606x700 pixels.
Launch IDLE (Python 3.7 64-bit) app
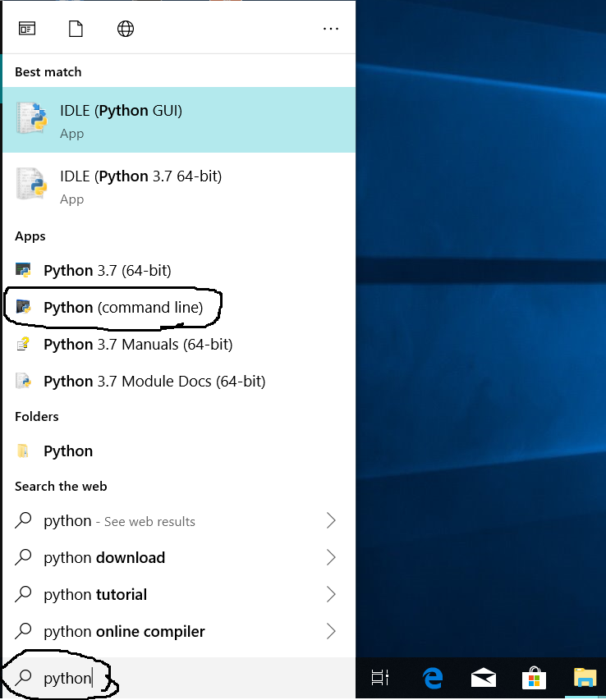[179, 185]
